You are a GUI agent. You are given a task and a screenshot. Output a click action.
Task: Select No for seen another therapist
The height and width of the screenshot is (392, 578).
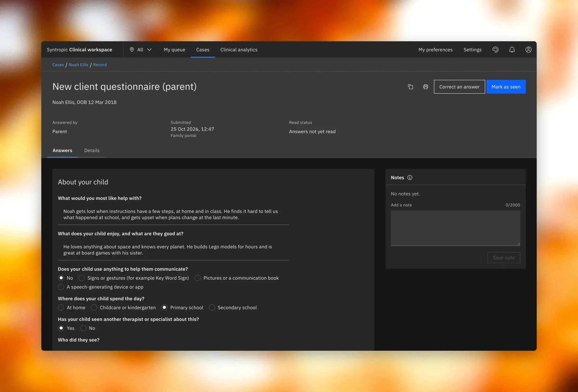(83, 328)
